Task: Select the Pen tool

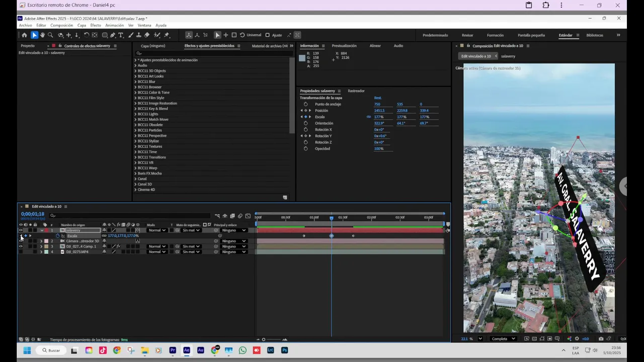Action: coord(113,35)
